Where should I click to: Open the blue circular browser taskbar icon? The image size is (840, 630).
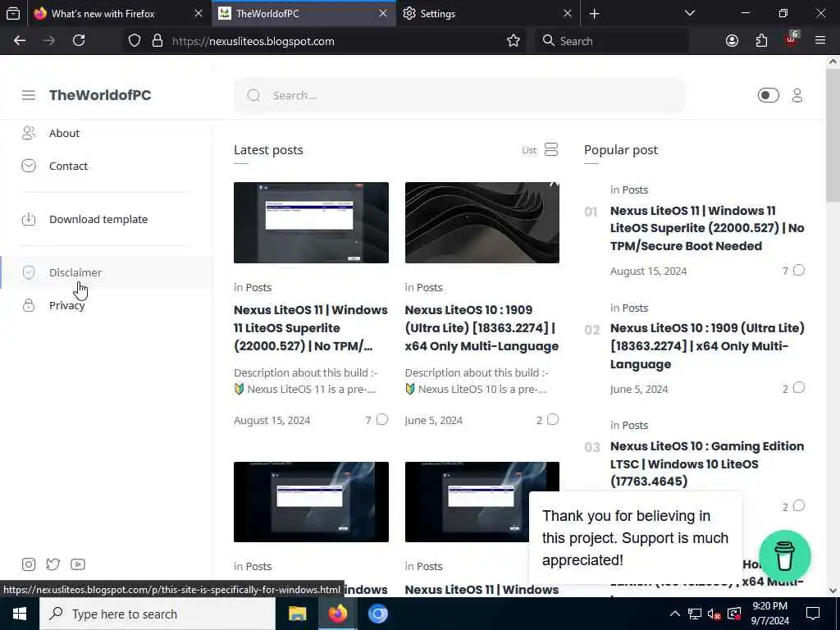coord(377,614)
